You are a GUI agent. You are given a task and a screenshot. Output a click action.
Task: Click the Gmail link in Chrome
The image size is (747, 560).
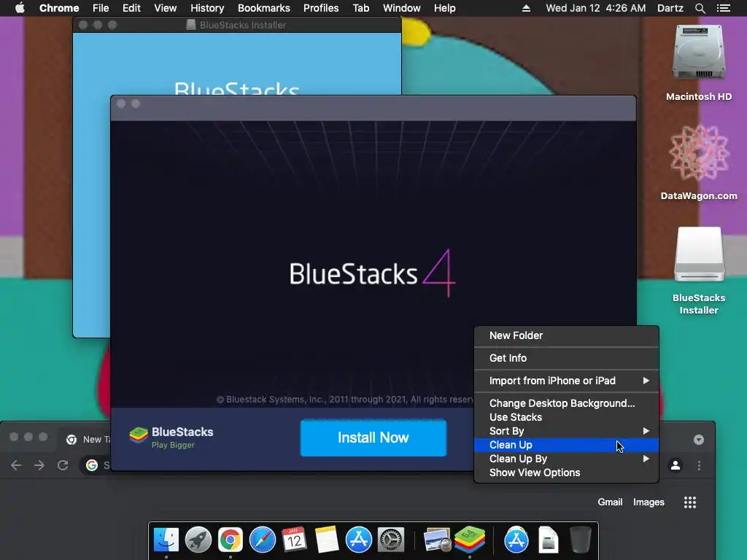tap(610, 502)
